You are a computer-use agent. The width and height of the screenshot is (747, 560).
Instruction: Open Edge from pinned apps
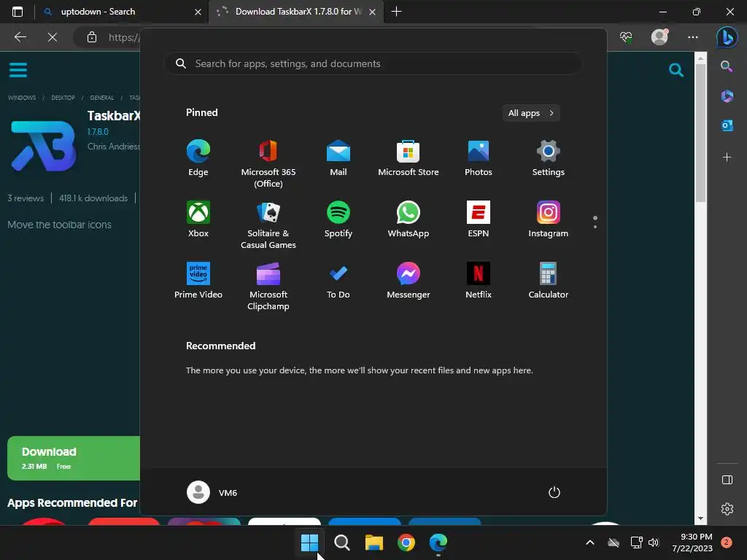(x=198, y=158)
